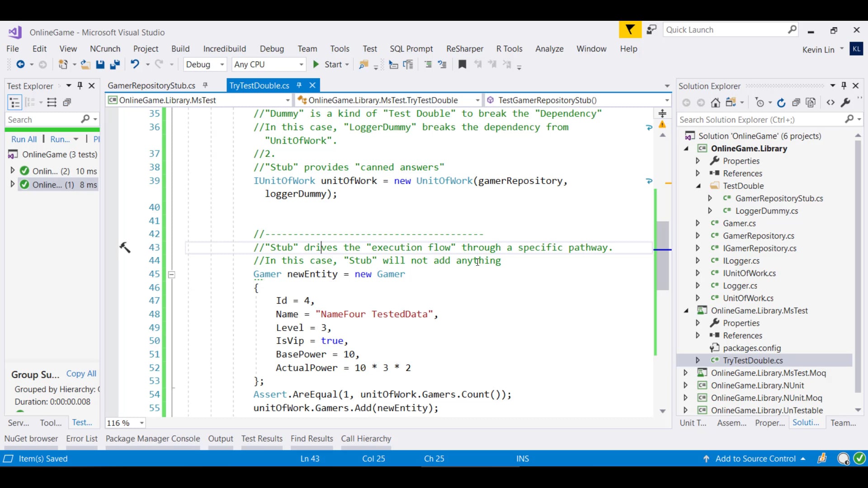Refresh the Solution Explorer
Screen dimensions: 868x488
click(x=781, y=103)
